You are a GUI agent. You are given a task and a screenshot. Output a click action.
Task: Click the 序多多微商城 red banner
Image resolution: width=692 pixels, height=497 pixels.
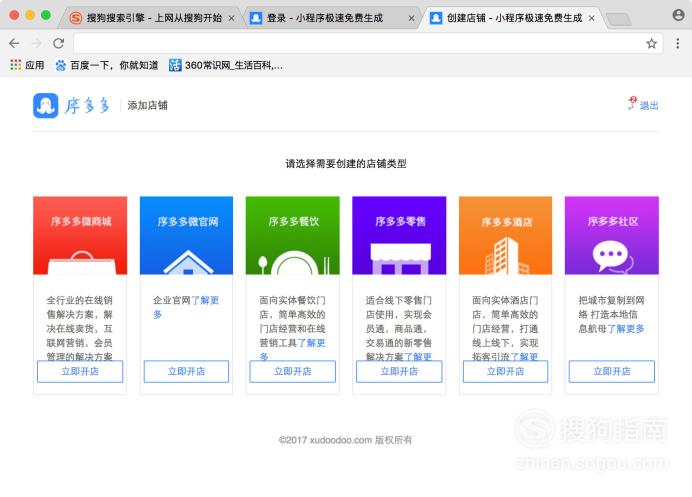pyautogui.click(x=80, y=235)
